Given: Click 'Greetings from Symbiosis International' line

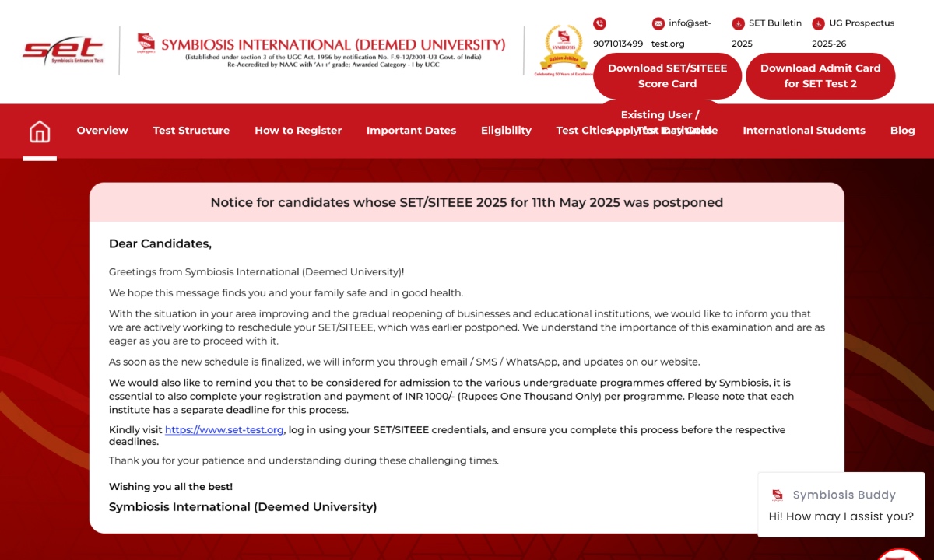Looking at the screenshot, I should (x=257, y=272).
